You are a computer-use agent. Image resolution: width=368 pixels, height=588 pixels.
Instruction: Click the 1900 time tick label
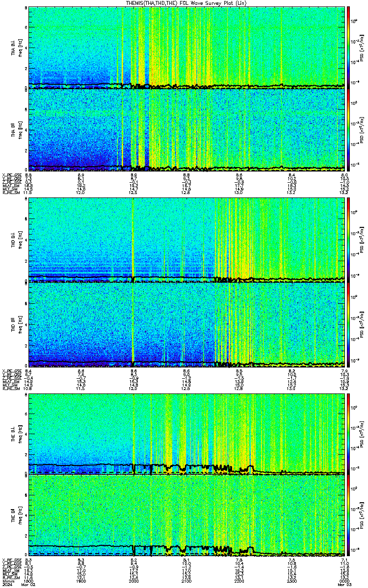[x=81, y=581]
